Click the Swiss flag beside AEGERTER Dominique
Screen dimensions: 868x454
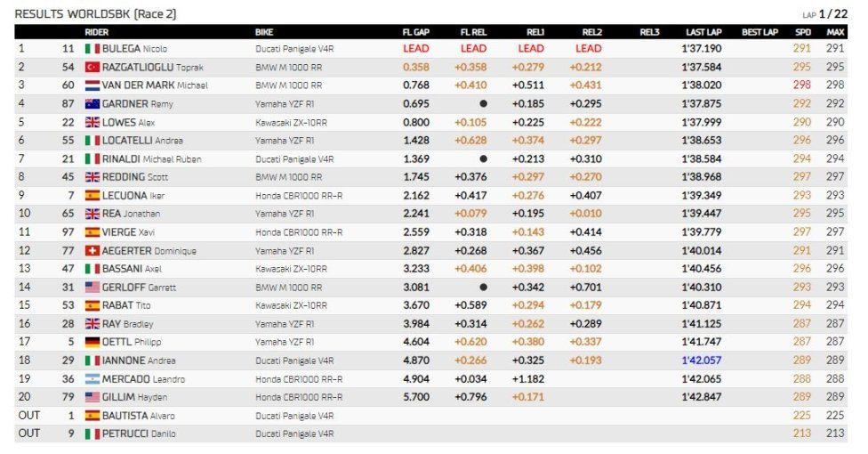pos(92,250)
